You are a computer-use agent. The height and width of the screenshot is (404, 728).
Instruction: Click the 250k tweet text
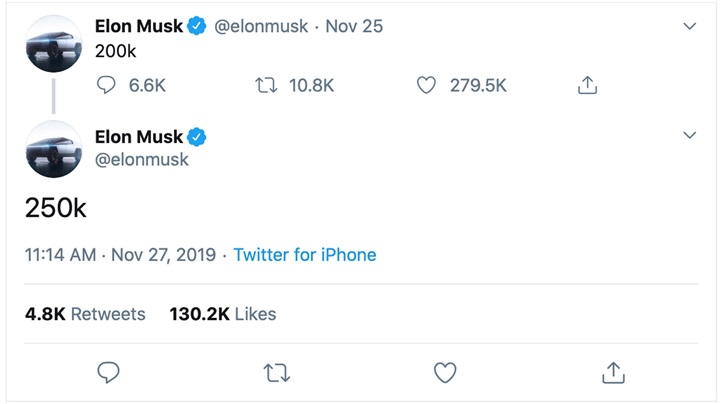click(x=56, y=207)
